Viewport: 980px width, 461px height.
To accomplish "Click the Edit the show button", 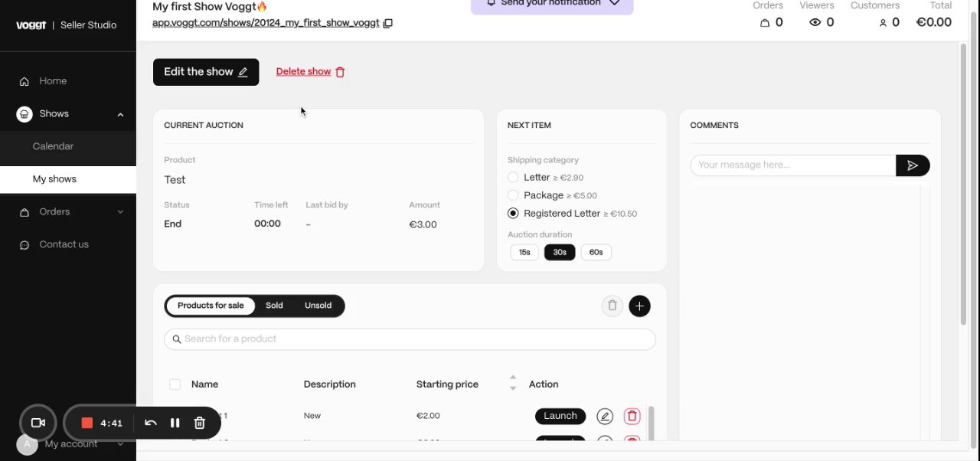I will click(x=206, y=72).
